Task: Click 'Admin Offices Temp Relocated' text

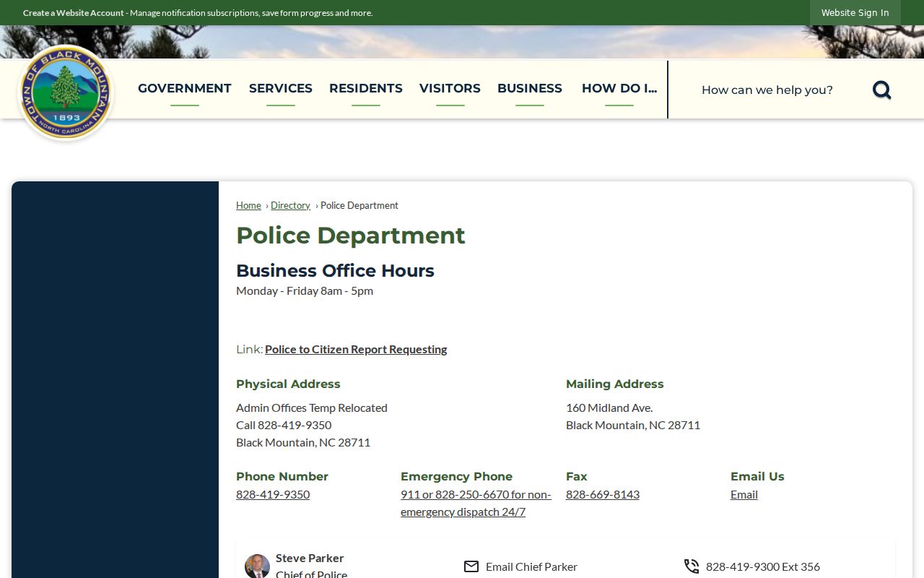Action: (312, 408)
